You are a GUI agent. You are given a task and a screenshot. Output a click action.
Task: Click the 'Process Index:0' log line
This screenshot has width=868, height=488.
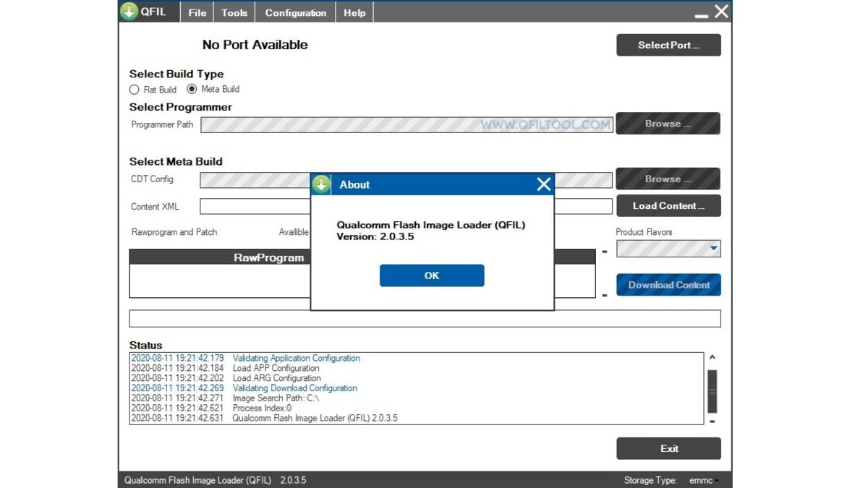[262, 408]
